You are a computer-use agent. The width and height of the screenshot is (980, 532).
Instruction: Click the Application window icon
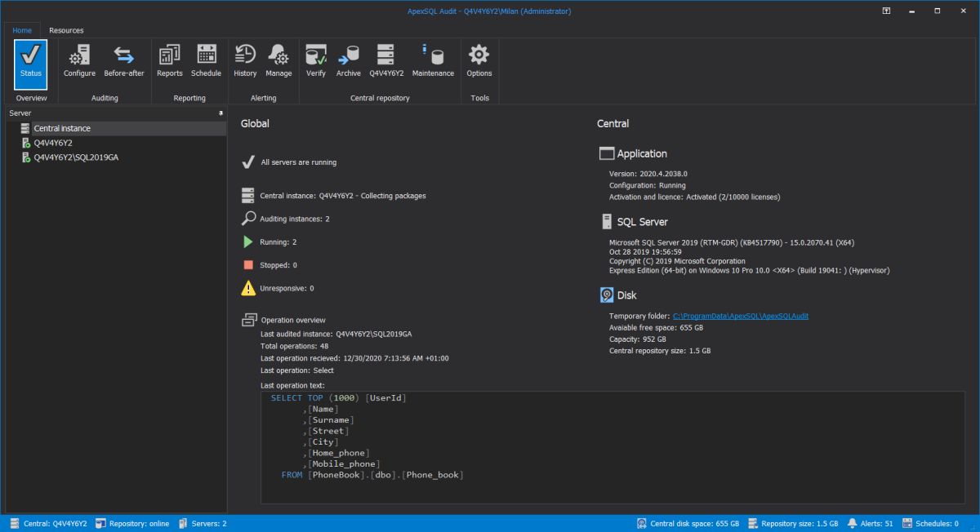pos(607,153)
